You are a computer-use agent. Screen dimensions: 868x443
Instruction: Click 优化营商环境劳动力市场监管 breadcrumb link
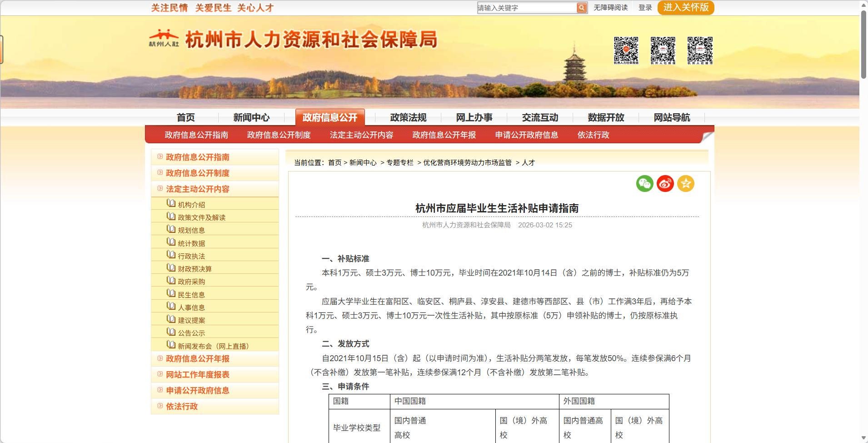pos(467,162)
